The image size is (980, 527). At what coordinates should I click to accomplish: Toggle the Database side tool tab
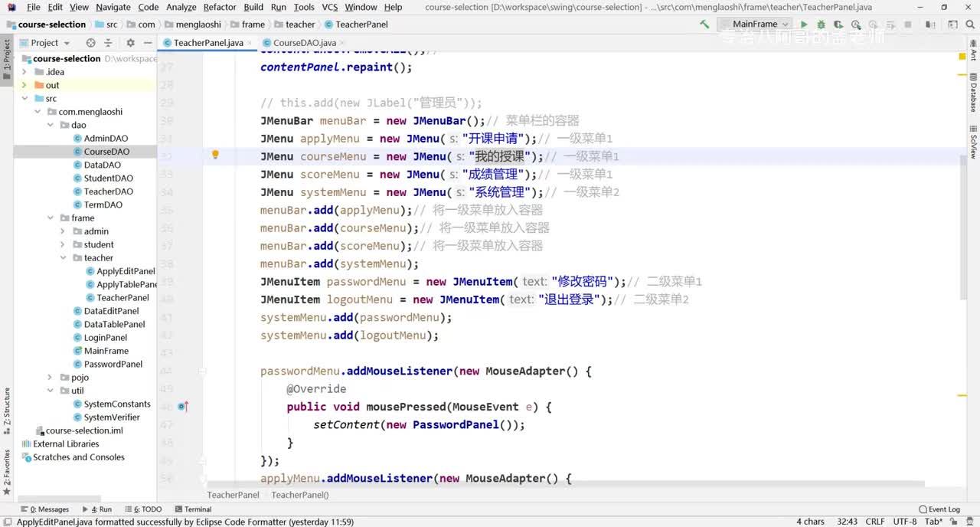pos(973,92)
